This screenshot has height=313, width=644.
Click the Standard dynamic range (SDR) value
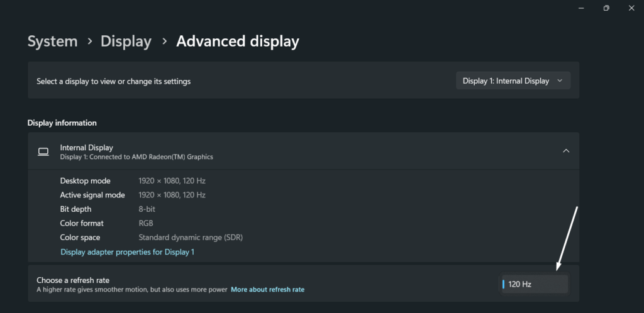point(190,238)
